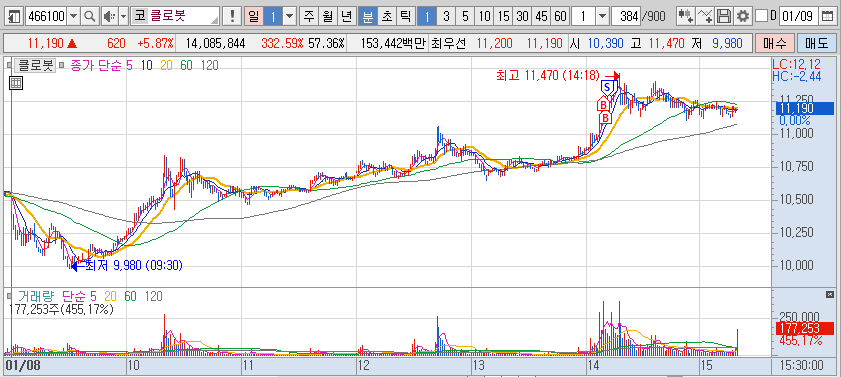Click the blue 10 moving average legend

[146, 65]
